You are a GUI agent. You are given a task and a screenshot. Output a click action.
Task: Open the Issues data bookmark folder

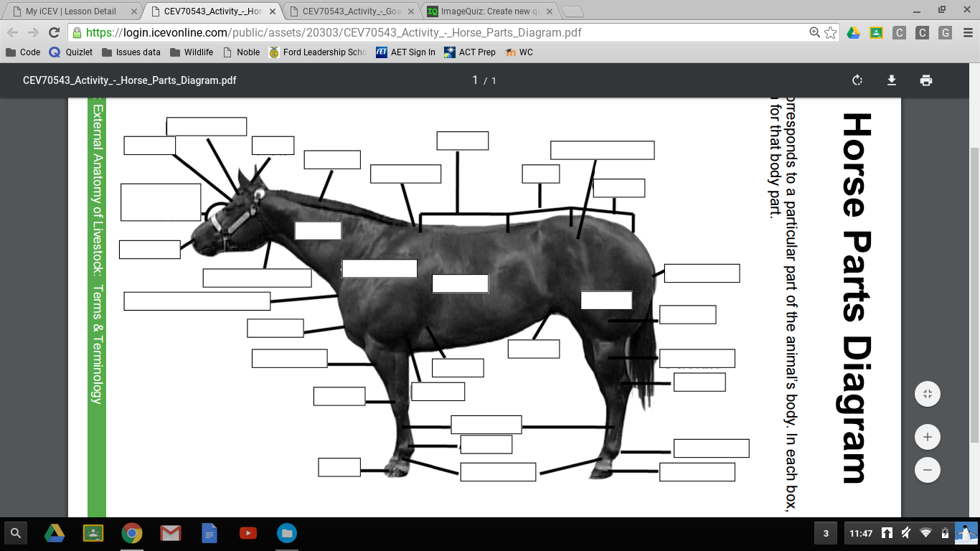click(x=131, y=52)
